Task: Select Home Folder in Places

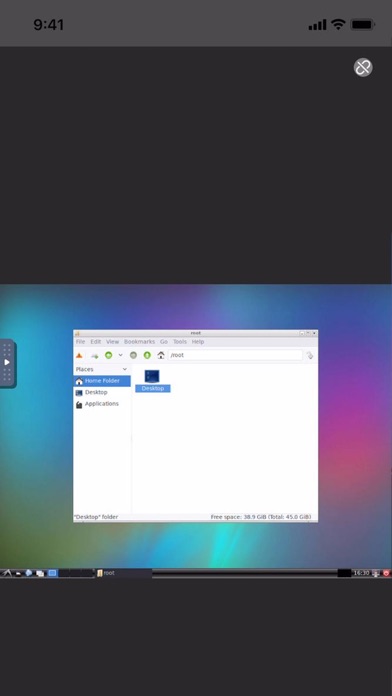Action: pyautogui.click(x=102, y=381)
